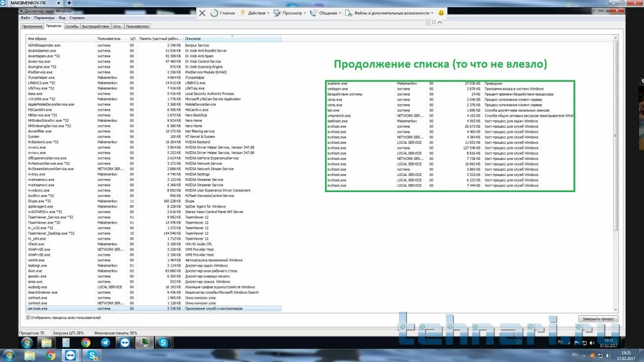Toggle show processes from all users checkbox

pos(28,318)
